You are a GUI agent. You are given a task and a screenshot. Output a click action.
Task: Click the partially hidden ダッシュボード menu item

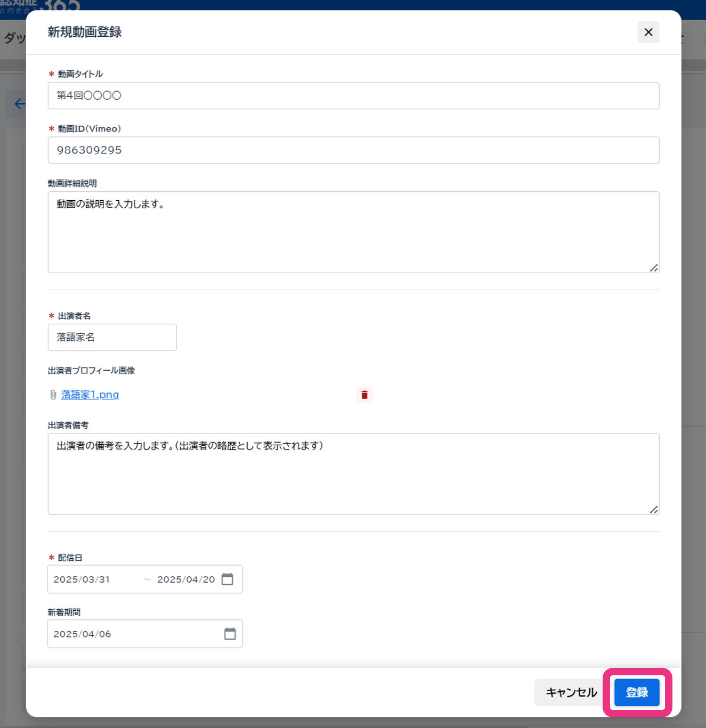(14, 38)
